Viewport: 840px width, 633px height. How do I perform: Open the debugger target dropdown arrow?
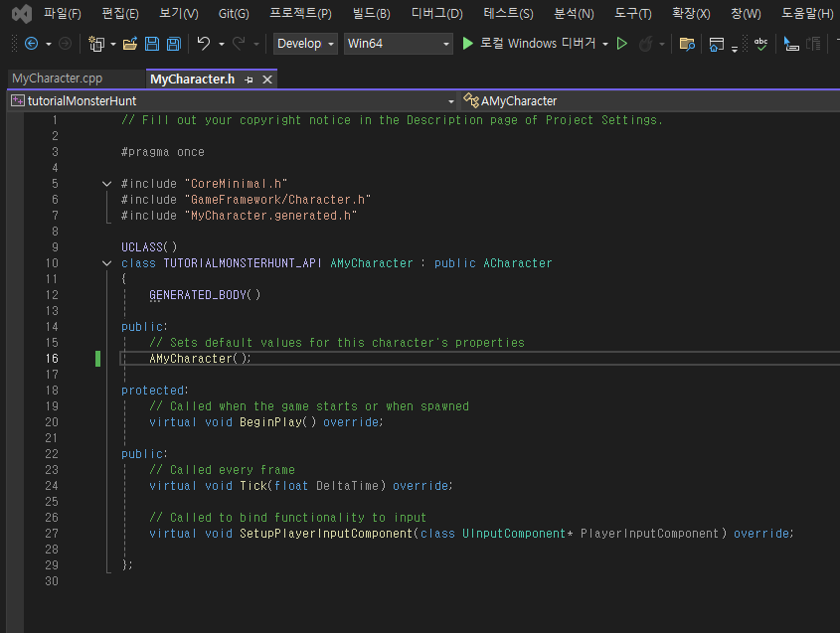click(605, 44)
